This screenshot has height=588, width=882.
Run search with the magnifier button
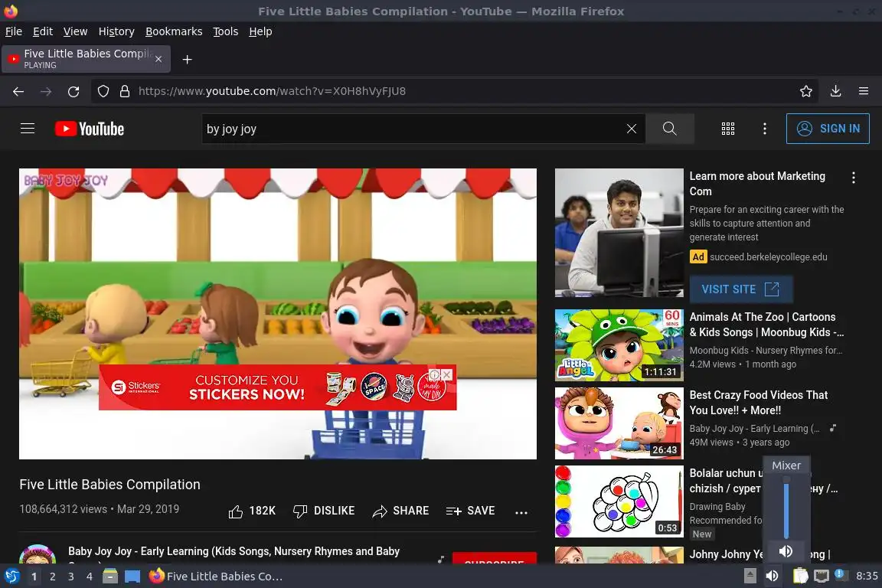(669, 129)
